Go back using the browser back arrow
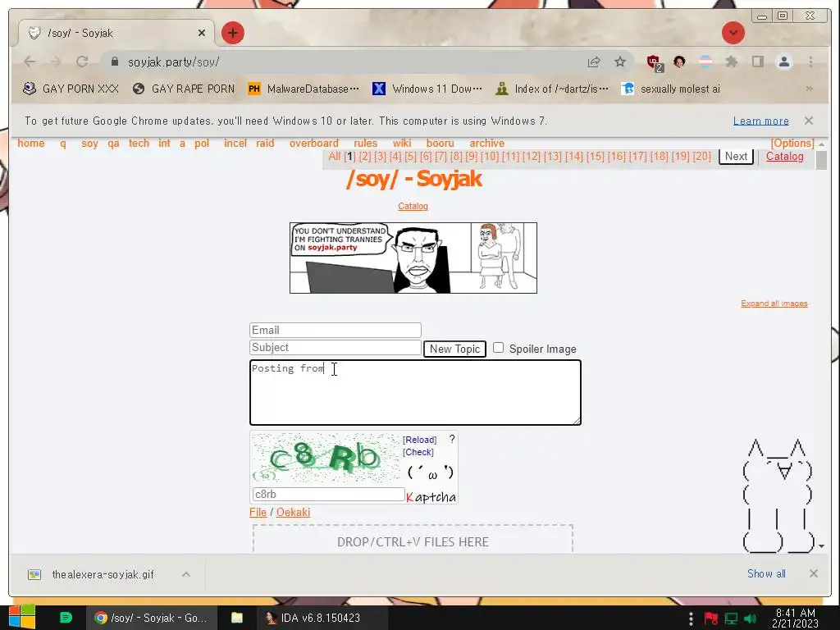Screen dimensions: 840x630 click(30, 62)
